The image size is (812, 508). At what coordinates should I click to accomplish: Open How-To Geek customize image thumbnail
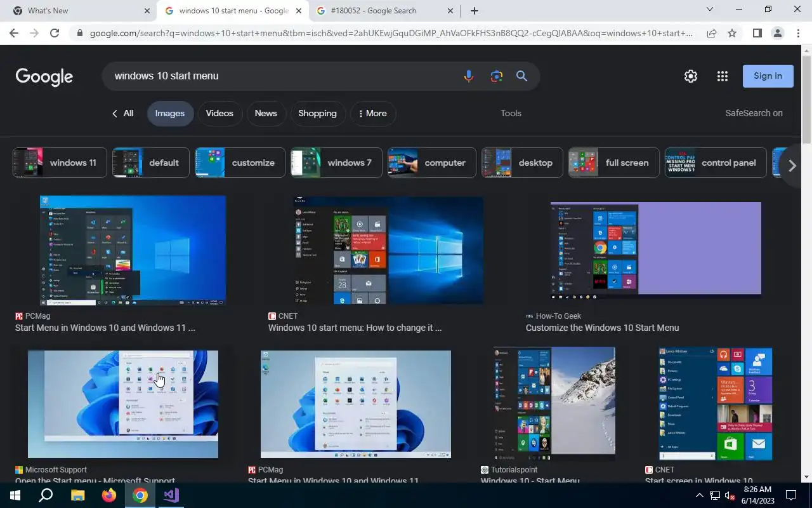tap(655, 250)
